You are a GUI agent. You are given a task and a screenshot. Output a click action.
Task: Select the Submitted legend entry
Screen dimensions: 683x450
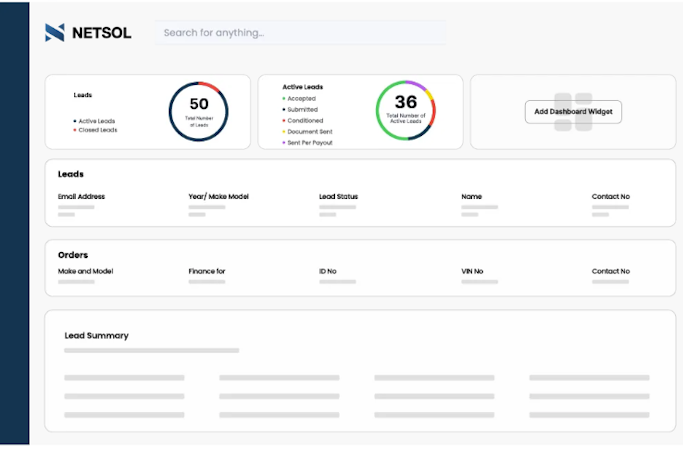301,110
